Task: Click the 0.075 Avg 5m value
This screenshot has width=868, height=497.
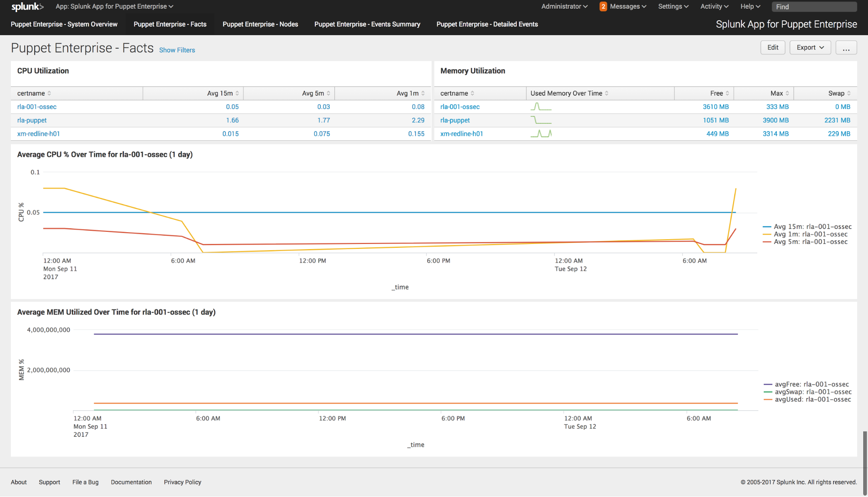Action: pyautogui.click(x=322, y=134)
